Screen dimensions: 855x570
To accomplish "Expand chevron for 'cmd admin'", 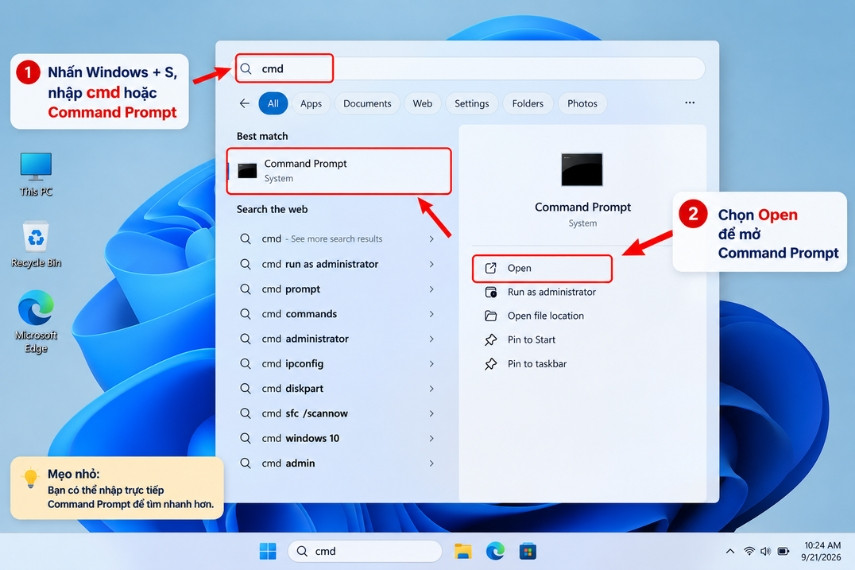I will (x=431, y=463).
